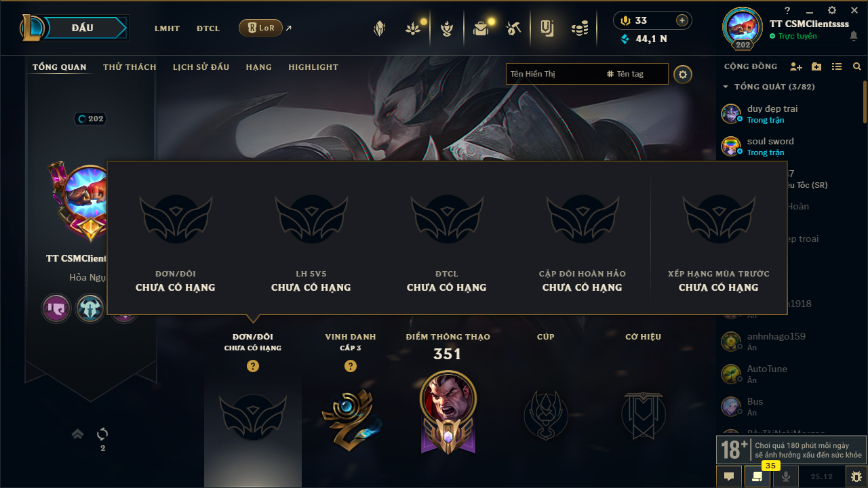Open the LoR link button
Image resolution: width=868 pixels, height=488 pixels.
[261, 28]
